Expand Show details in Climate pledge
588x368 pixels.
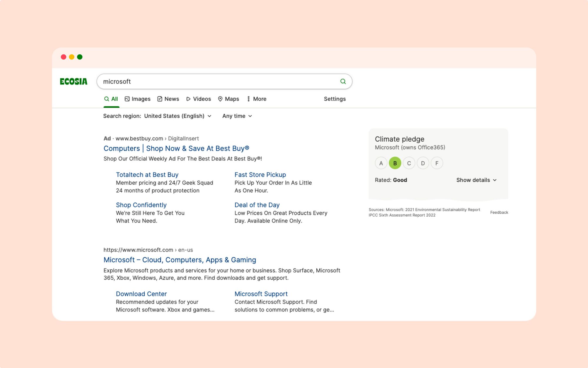click(476, 180)
